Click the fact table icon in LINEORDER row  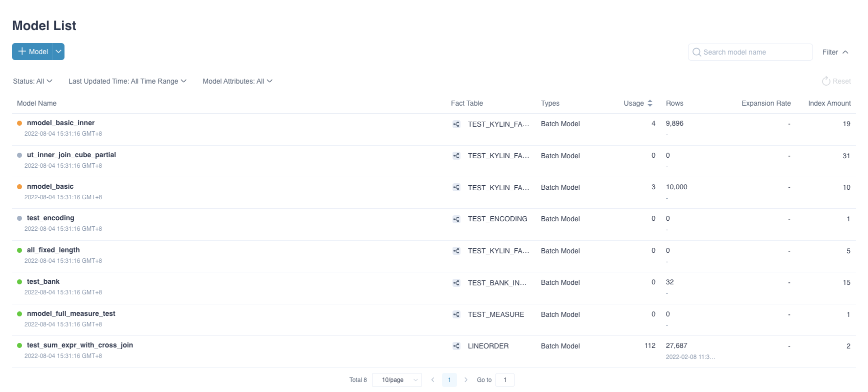[456, 346]
